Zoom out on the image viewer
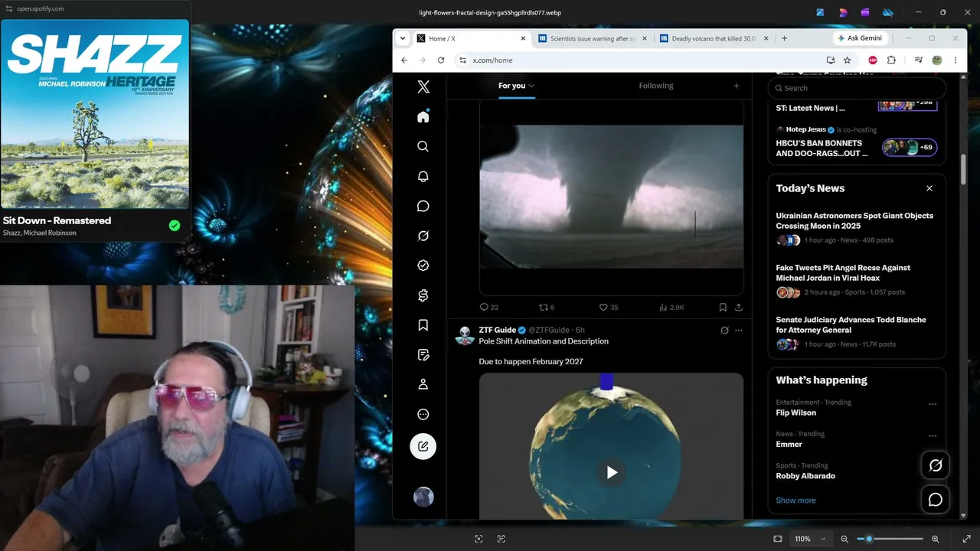The image size is (980, 551). click(844, 539)
